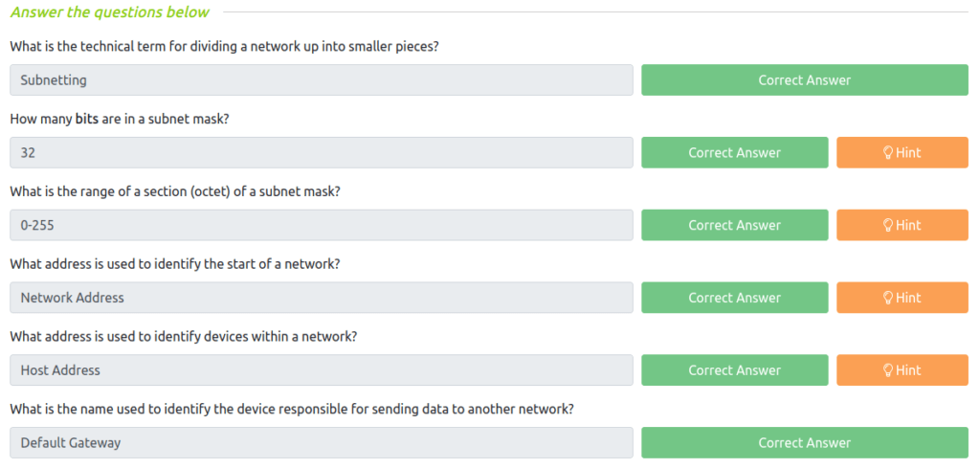Click the lightbulb icon beside the 32 answer
This screenshot has height=469, width=980.
pos(887,152)
